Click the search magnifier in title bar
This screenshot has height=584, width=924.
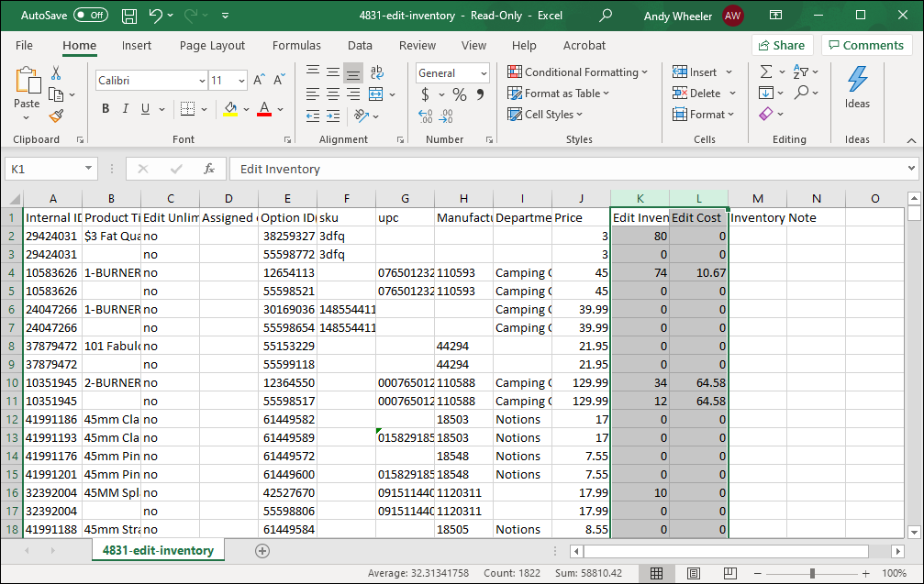pyautogui.click(x=606, y=16)
